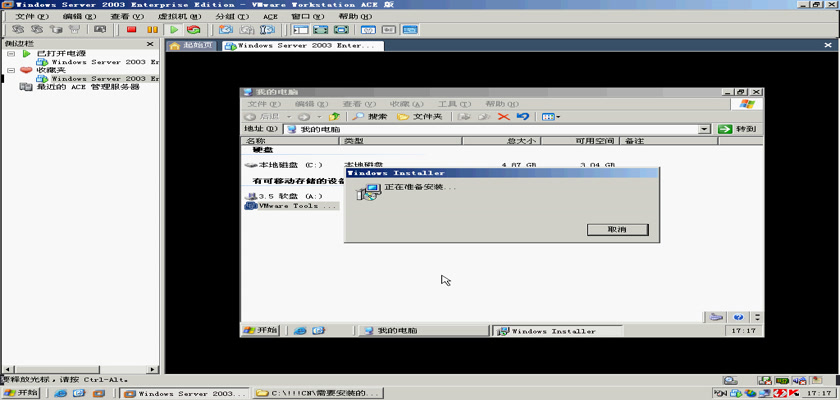Switch to the 起始页 tab
Viewport: 840px width, 400px height.
(191, 46)
